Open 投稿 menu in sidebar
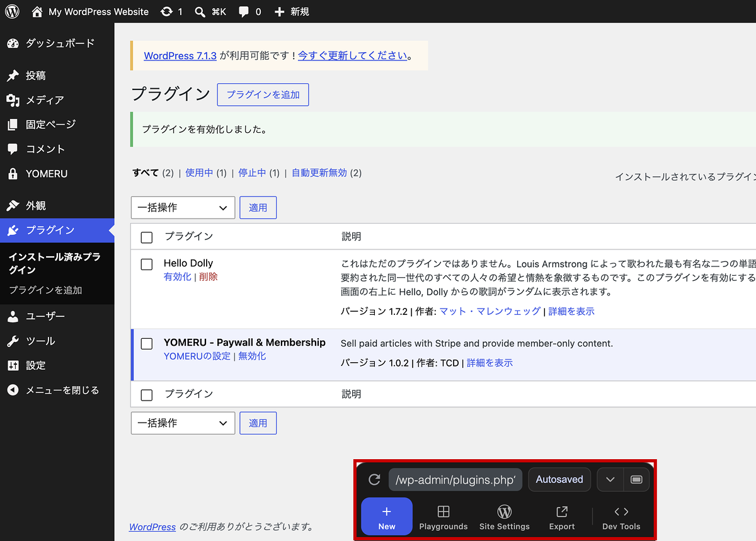This screenshot has width=756, height=541. [x=57, y=76]
